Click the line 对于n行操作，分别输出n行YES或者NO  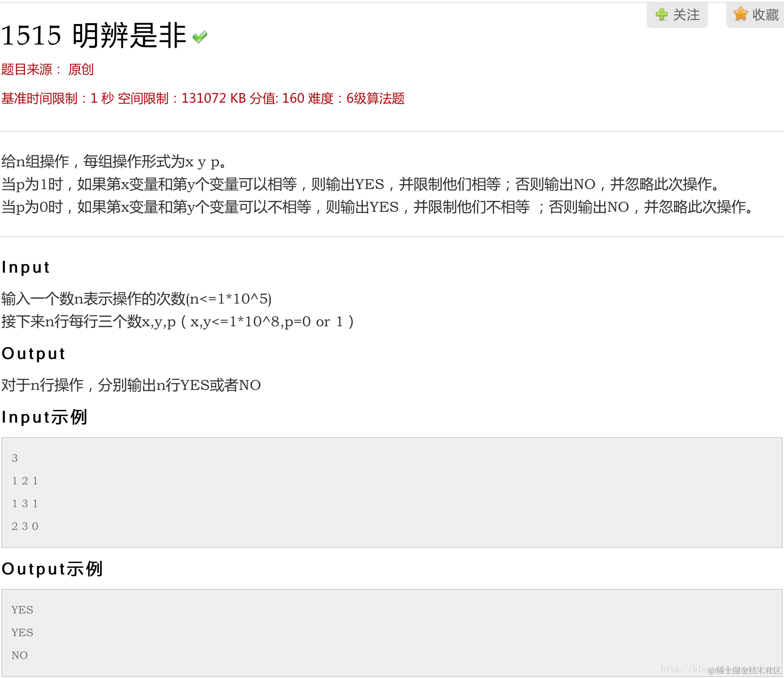[x=131, y=385]
